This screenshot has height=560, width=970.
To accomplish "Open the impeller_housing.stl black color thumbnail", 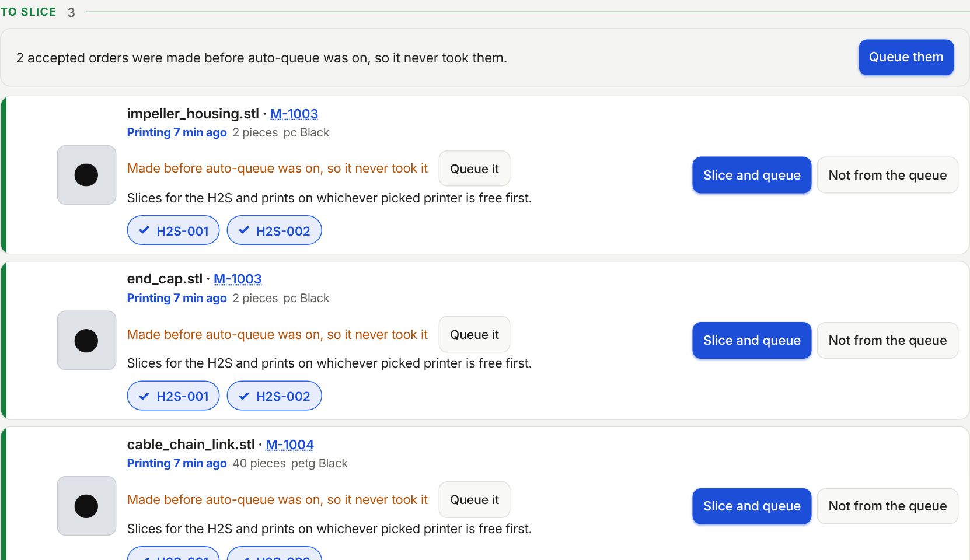I will click(x=86, y=175).
